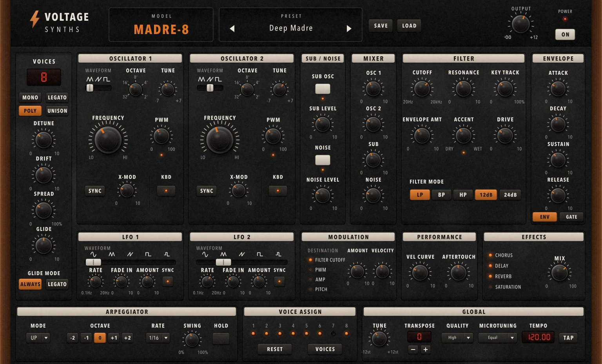Set arpeggiator octave to +2

127,338
